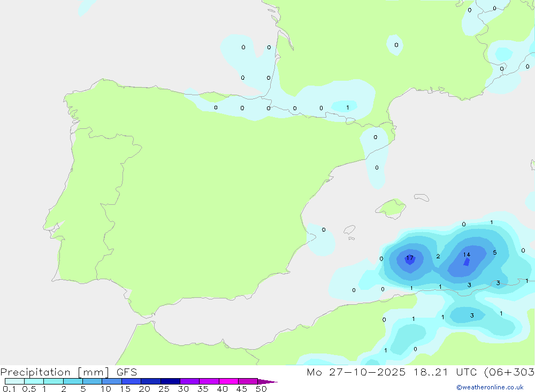Viewport: 535px width, 392px height.
Task: Pick the 30–35 mm purple legend swatch
Action: 190,381
